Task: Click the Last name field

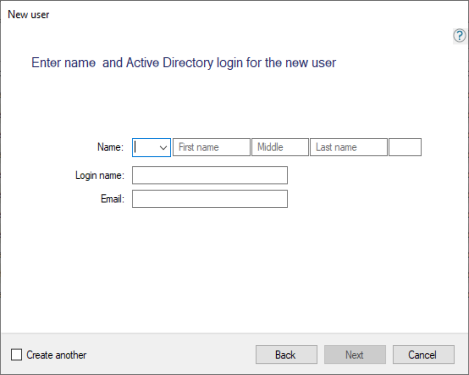Action: 349,147
